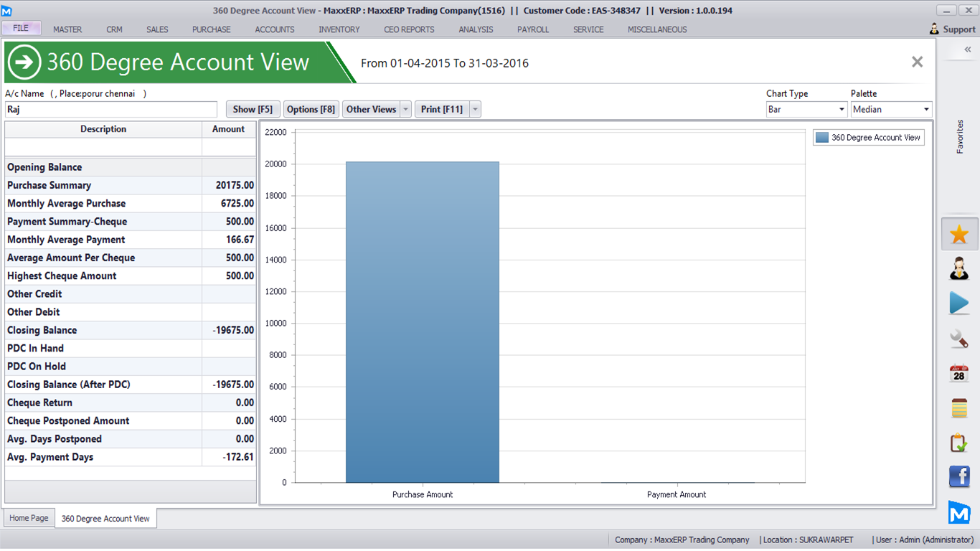Expand the Other Views dropdown arrow
This screenshot has width=980, height=551.
tap(405, 110)
